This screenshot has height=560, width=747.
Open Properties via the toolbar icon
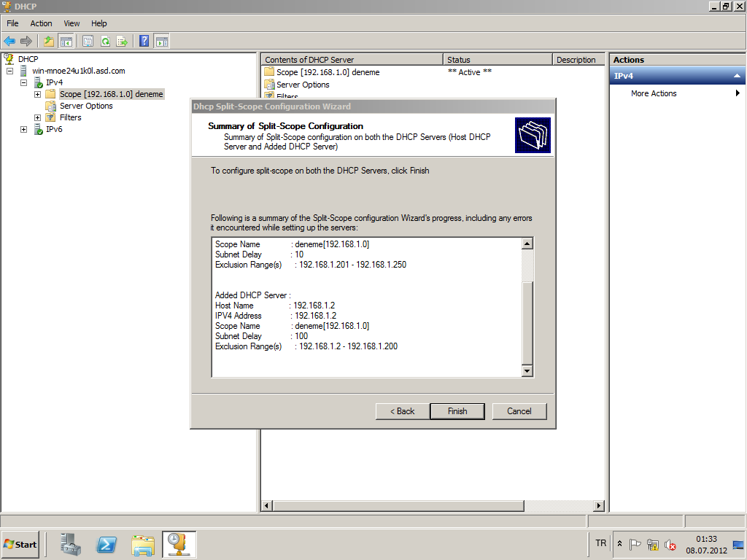88,42
